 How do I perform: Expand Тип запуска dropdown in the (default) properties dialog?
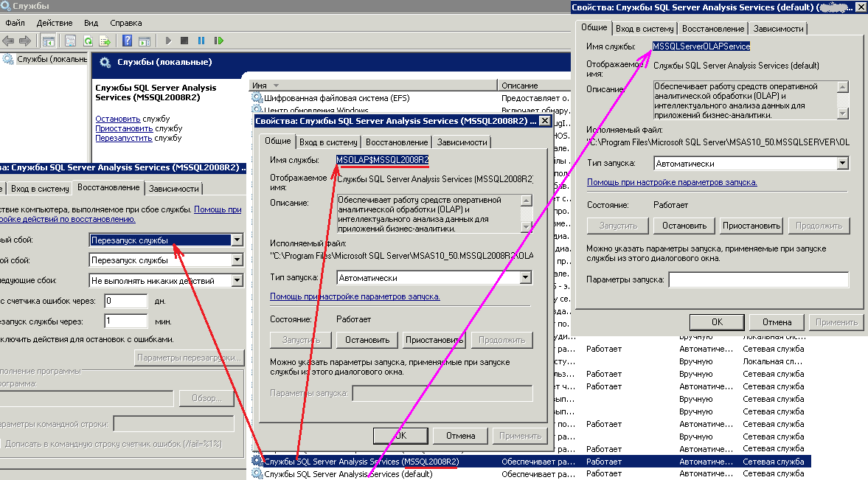coord(842,164)
